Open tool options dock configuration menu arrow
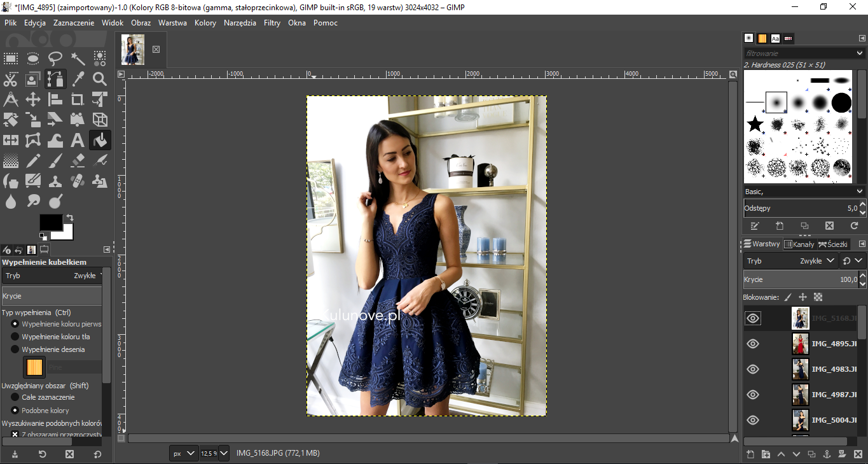Viewport: 868px width, 464px height. 107,250
